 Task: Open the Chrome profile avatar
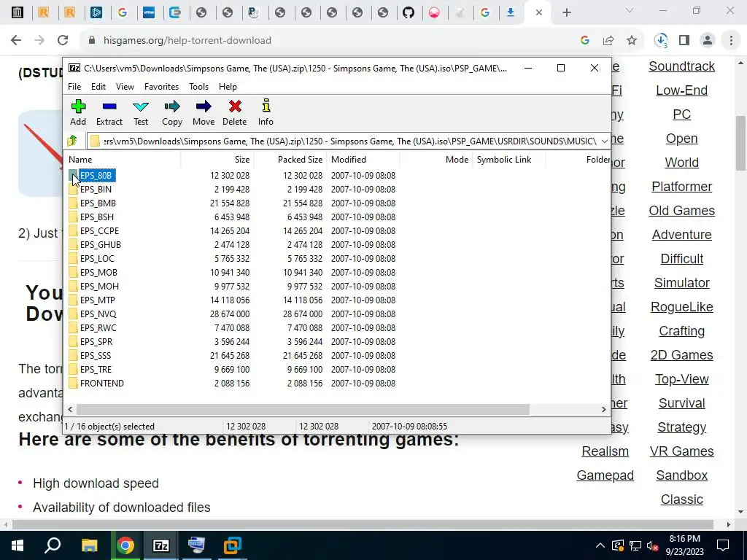pyautogui.click(x=708, y=41)
